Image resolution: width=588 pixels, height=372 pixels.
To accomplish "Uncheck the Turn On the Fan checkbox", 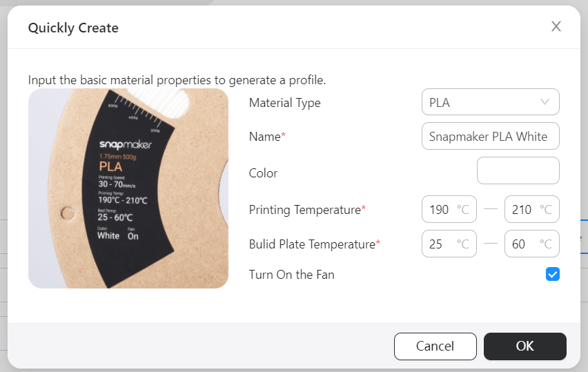I will [x=552, y=275].
